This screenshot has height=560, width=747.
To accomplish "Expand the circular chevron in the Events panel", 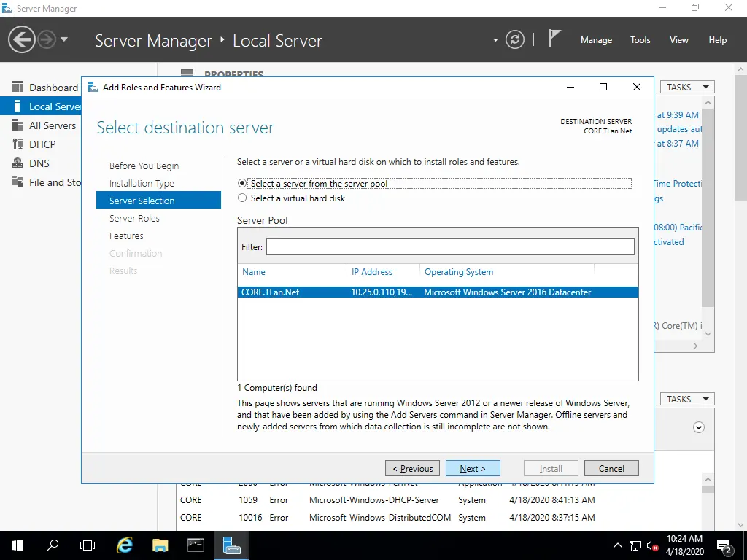I will [x=698, y=427].
